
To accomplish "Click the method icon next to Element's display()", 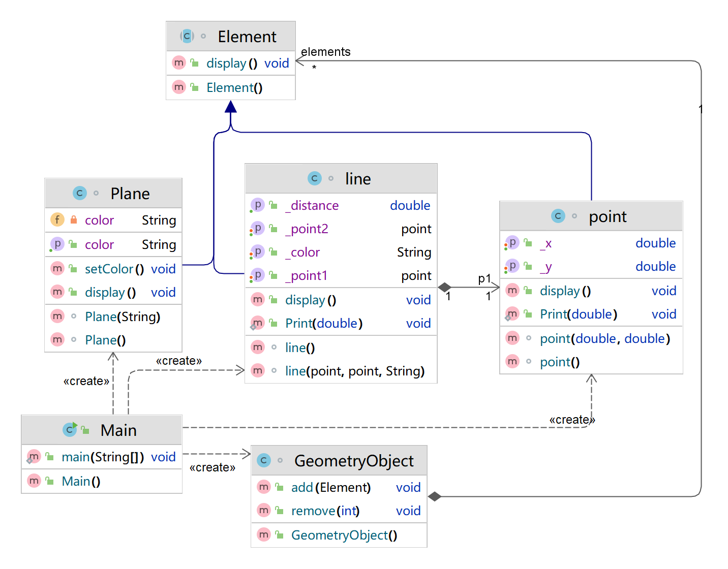I will (x=178, y=63).
